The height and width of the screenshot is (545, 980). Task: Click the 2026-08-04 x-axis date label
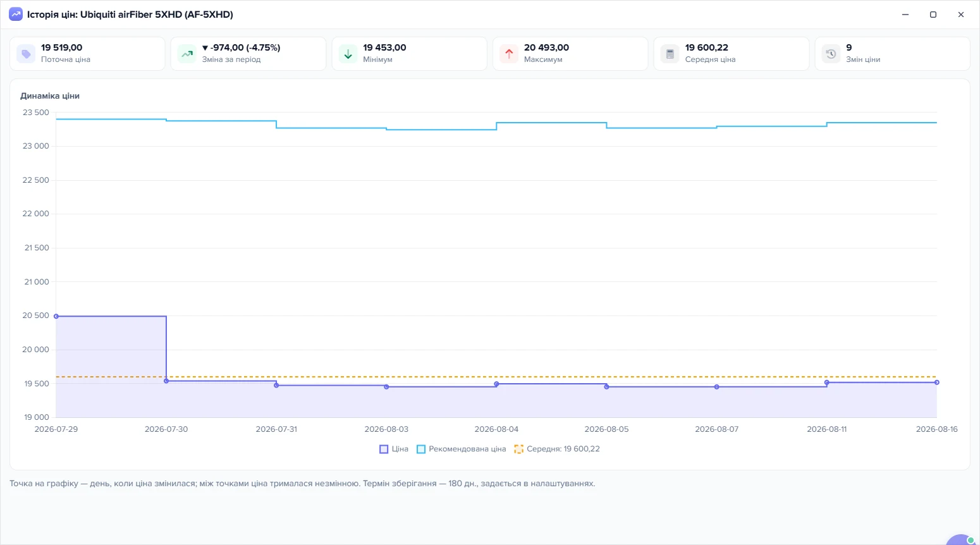pyautogui.click(x=496, y=429)
